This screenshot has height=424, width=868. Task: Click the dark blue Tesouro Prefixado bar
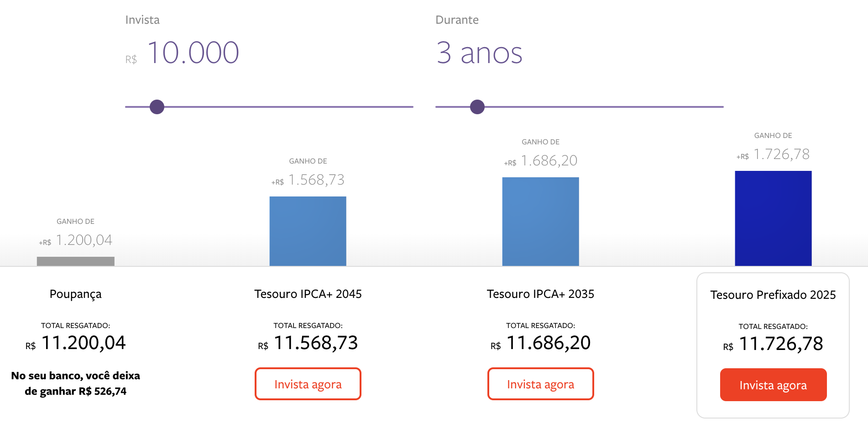click(773, 218)
